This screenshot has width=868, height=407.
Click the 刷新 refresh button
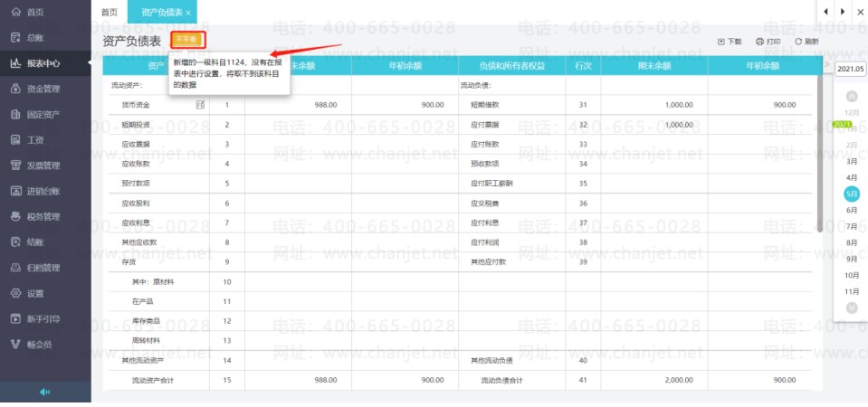[807, 42]
